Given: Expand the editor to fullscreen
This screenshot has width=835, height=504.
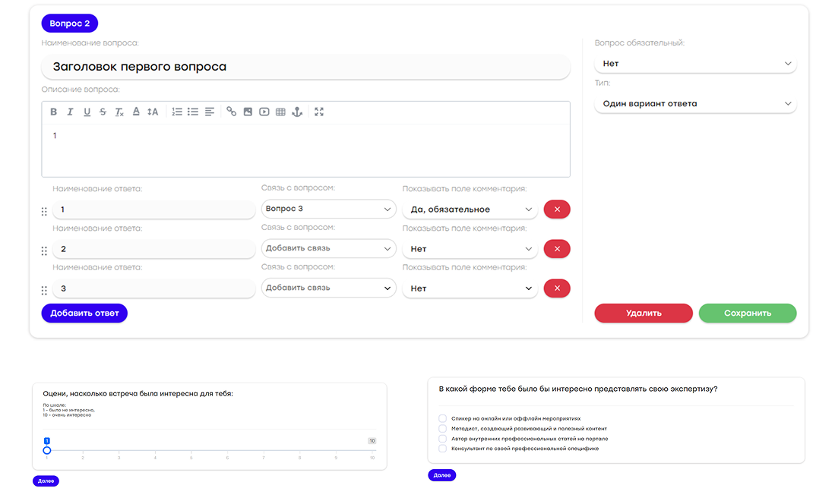Looking at the screenshot, I should point(319,112).
